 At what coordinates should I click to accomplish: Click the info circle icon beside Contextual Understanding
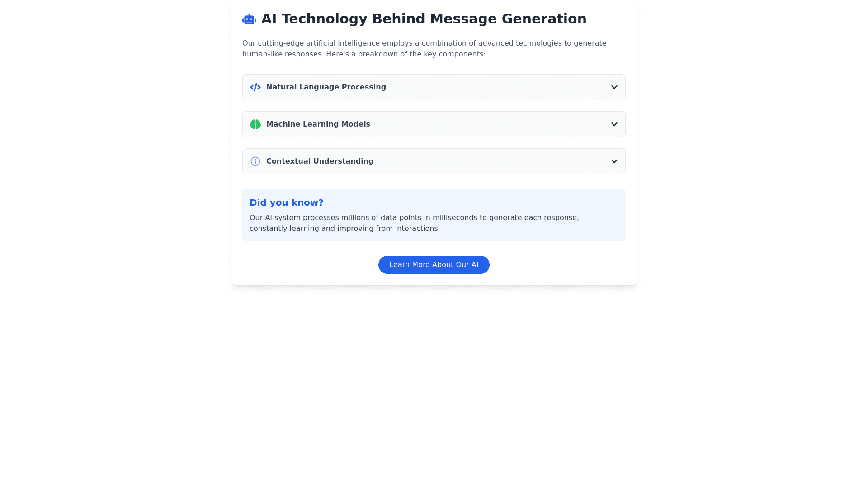click(255, 161)
